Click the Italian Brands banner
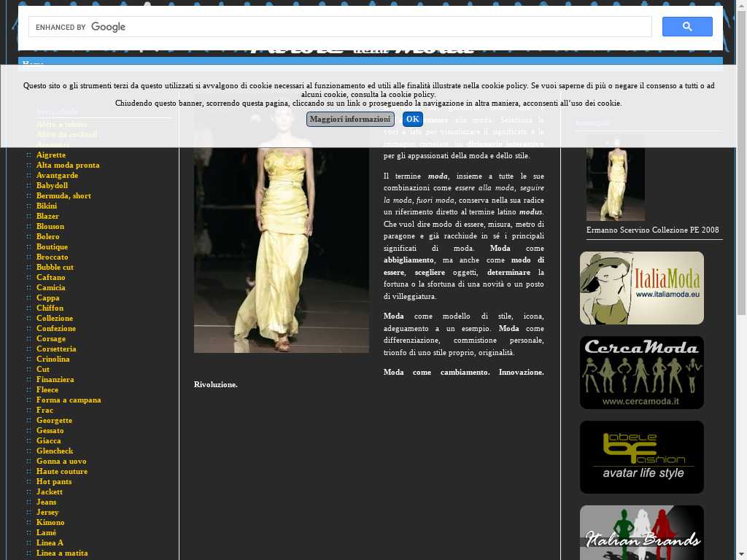Screen dimensions: 747x560 642,533
